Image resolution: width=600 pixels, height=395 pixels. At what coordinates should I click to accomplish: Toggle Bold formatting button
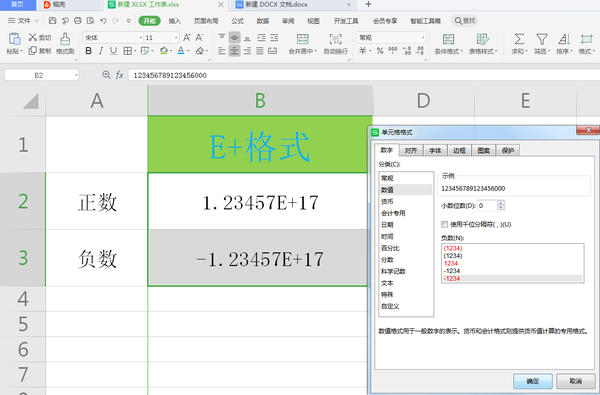point(88,51)
